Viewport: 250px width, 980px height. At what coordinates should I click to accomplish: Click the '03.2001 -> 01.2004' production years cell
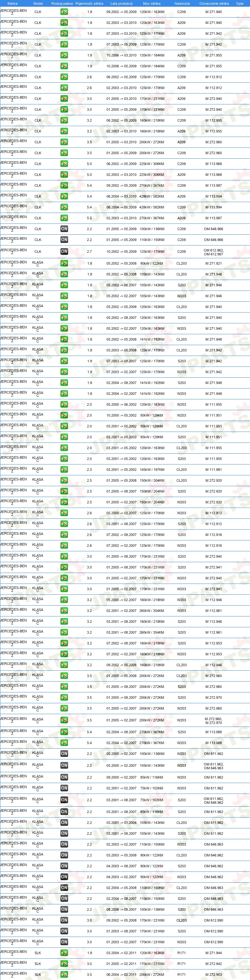(121, 823)
